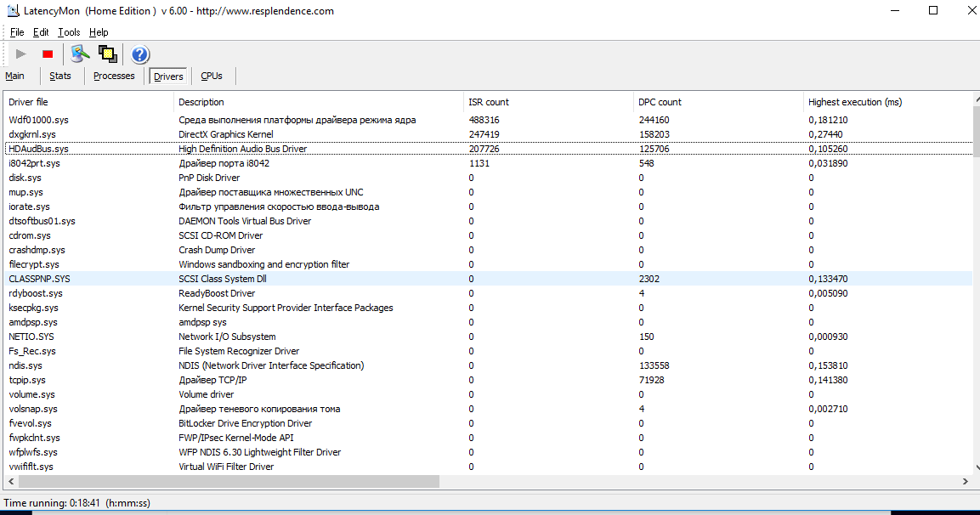Click the overlapping yellow windows toolbar icon
980x515 pixels.
tap(107, 54)
